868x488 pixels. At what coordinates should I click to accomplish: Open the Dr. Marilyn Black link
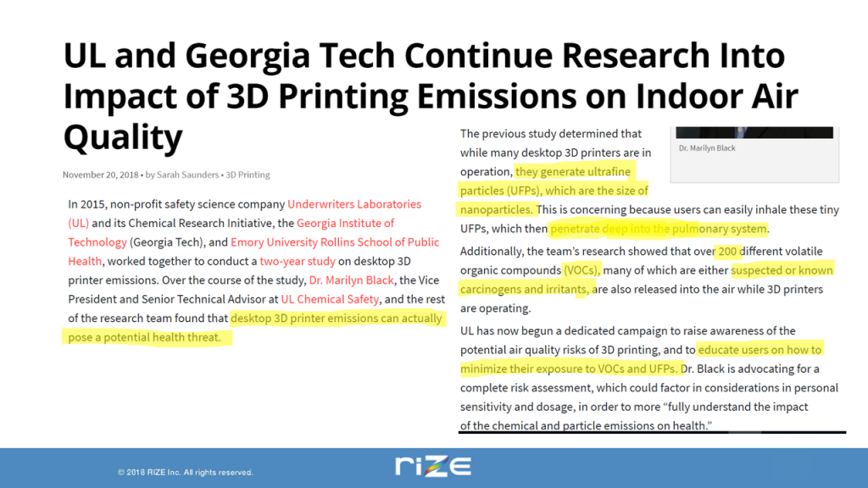point(351,280)
